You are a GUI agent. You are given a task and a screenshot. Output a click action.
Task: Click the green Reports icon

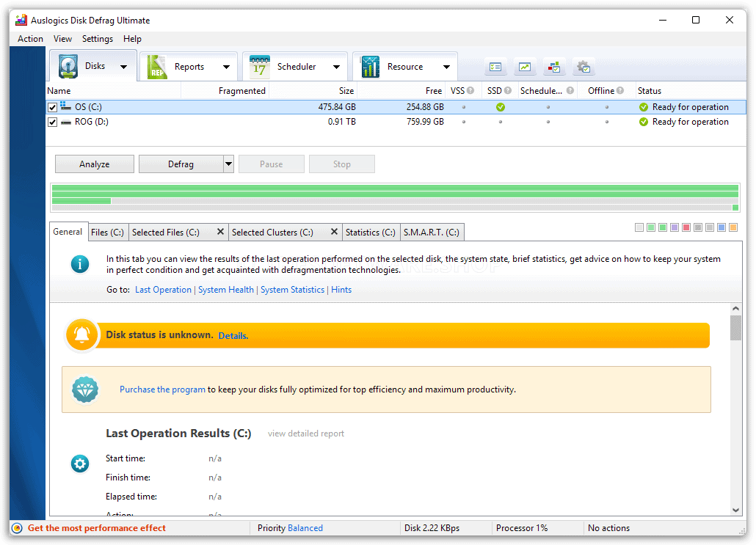coord(156,67)
